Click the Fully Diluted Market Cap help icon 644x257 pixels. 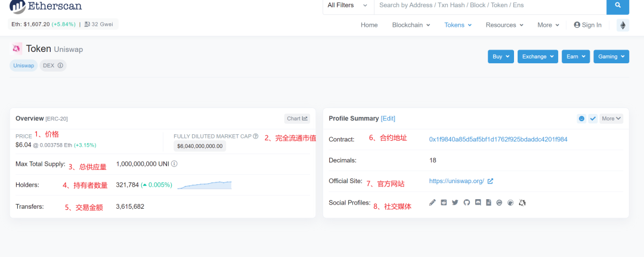pyautogui.click(x=255, y=136)
